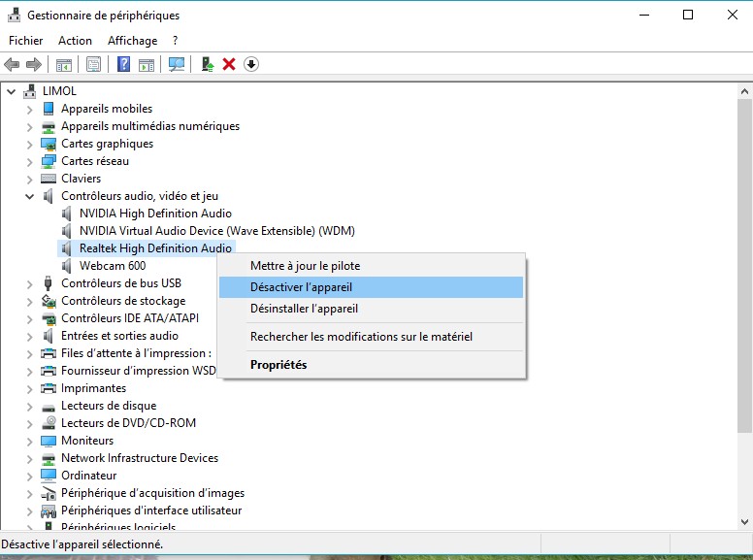
Task: Choose Désinstaller l'appareil
Action: click(x=372, y=309)
